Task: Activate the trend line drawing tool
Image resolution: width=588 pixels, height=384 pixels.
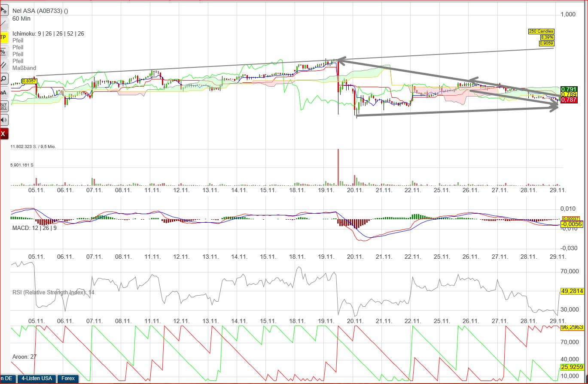Action: click(x=4, y=24)
